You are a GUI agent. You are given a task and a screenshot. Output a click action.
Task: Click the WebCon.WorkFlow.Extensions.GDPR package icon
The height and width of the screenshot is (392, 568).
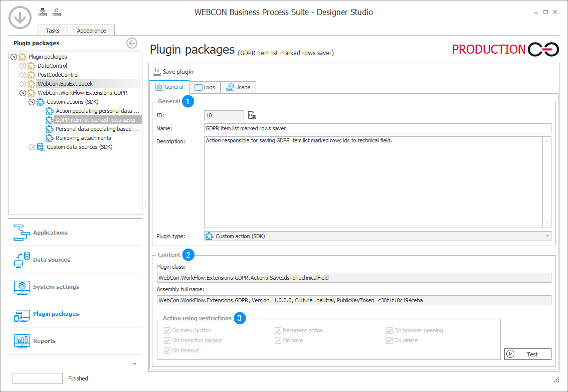point(32,93)
